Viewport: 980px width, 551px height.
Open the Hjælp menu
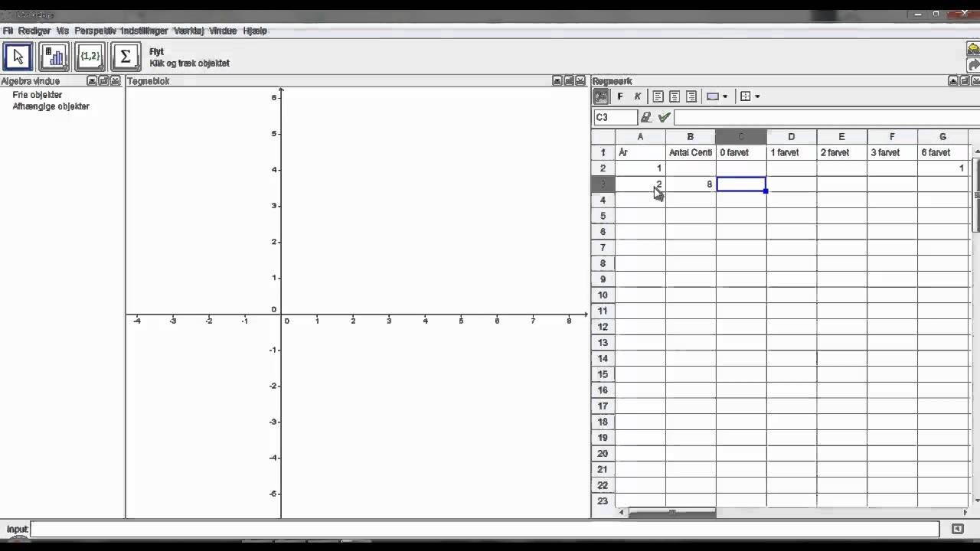pos(255,31)
